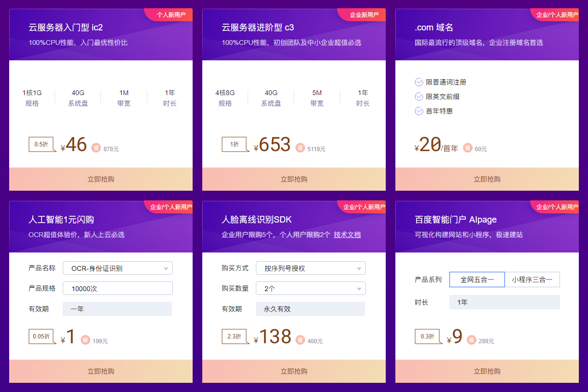Click the 0.3折 discount tag
Image resolution: width=588 pixels, height=392 pixels.
coord(428,336)
